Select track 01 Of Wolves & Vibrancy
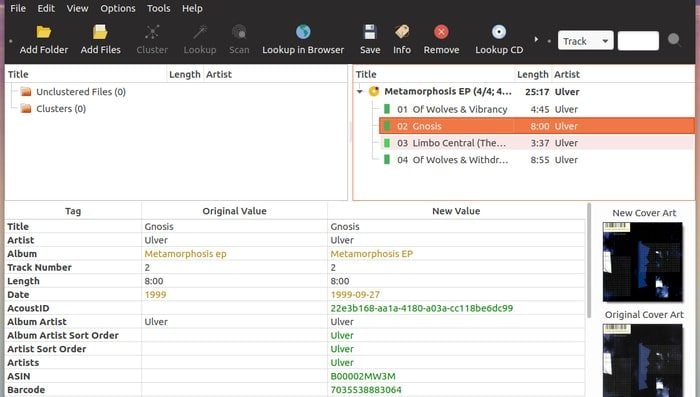This screenshot has height=397, width=700. 537,109
